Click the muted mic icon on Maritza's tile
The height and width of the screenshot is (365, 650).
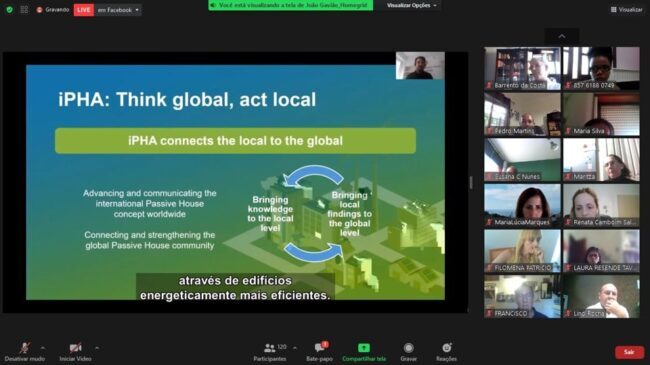(x=568, y=177)
